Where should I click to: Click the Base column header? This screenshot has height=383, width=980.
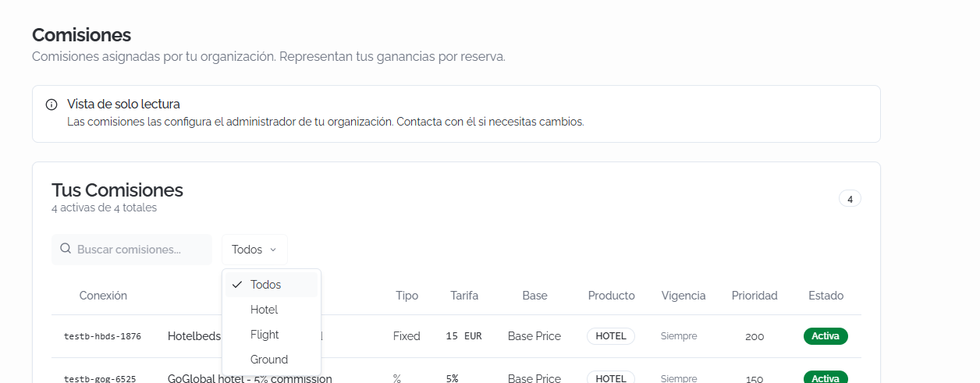[534, 296]
